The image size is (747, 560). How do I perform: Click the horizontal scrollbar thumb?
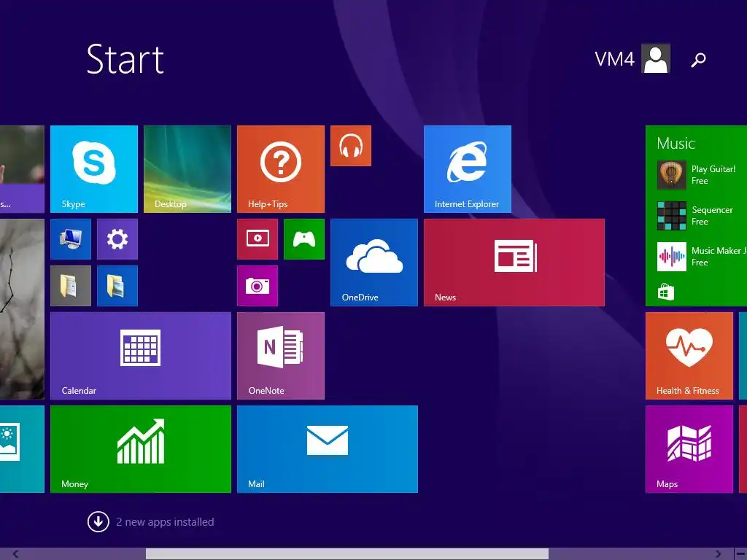[347, 554]
